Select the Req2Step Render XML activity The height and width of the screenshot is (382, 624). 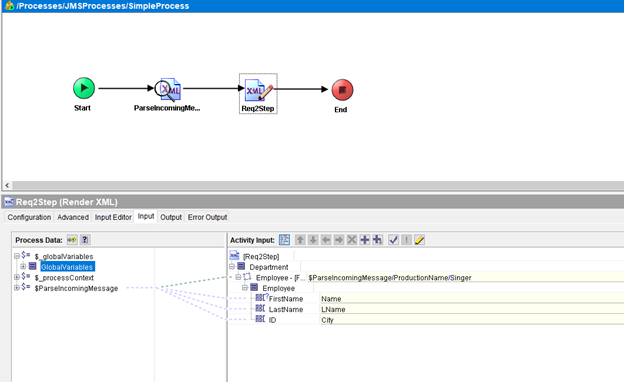coord(258,90)
